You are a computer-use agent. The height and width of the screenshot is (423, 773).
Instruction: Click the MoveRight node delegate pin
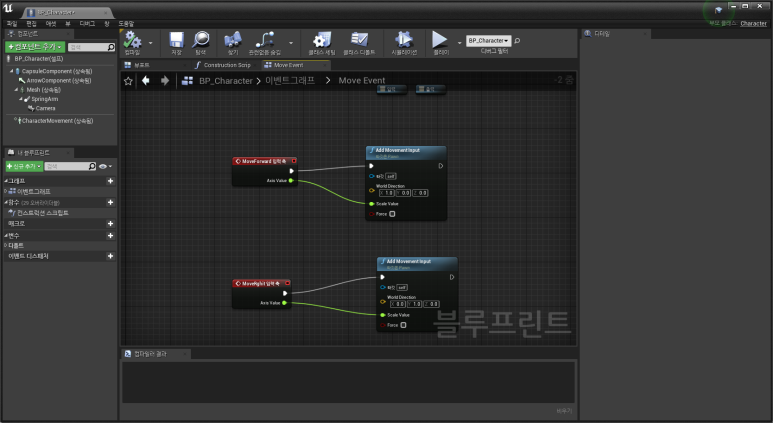pos(287,283)
